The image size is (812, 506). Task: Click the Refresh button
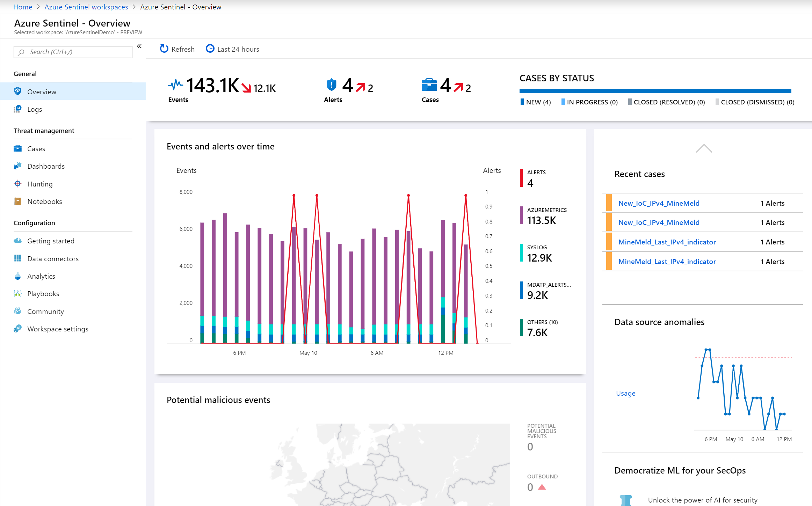click(177, 49)
